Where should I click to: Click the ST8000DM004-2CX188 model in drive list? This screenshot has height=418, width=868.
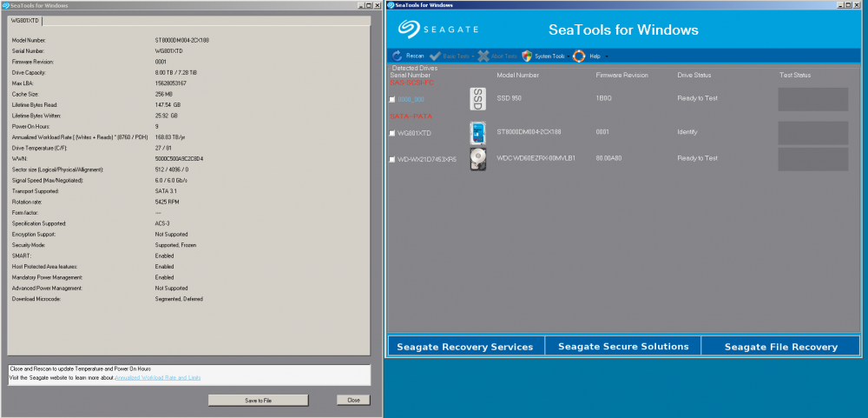529,132
